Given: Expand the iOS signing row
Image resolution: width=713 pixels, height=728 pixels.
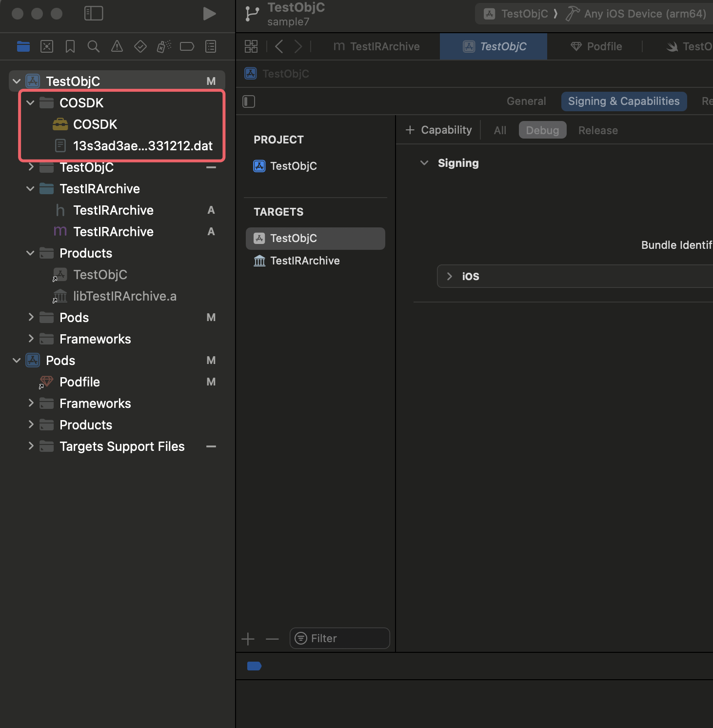Looking at the screenshot, I should tap(450, 276).
